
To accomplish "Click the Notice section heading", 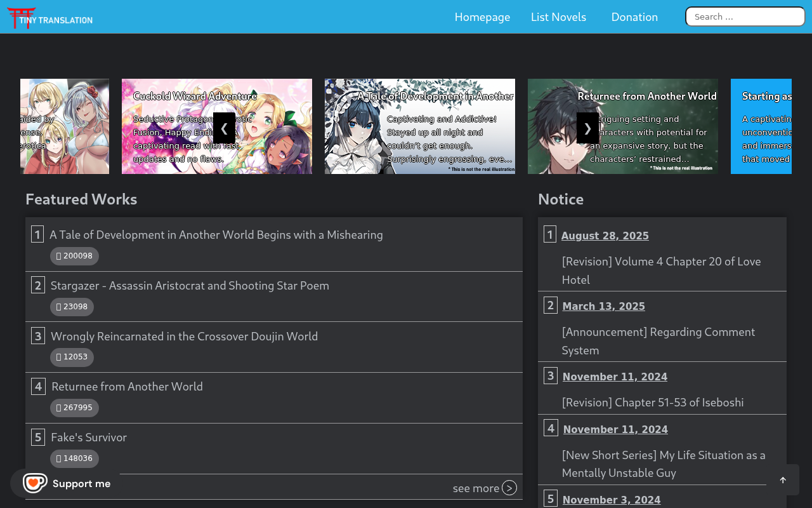I will pyautogui.click(x=561, y=199).
